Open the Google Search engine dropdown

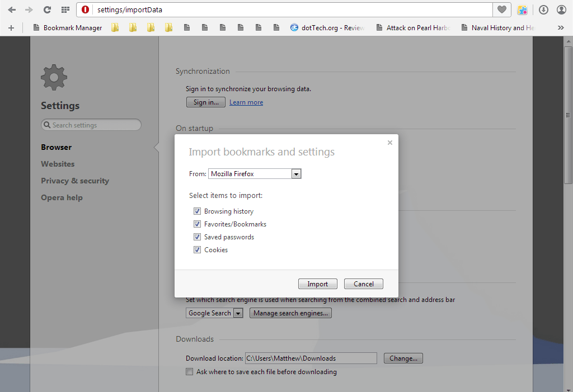click(x=238, y=313)
